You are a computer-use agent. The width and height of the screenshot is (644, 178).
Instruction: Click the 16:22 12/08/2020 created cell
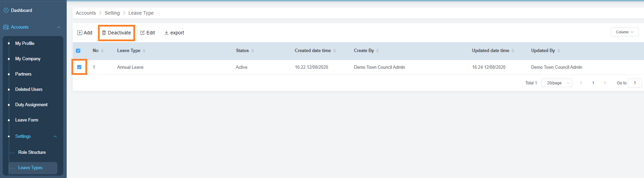point(311,67)
